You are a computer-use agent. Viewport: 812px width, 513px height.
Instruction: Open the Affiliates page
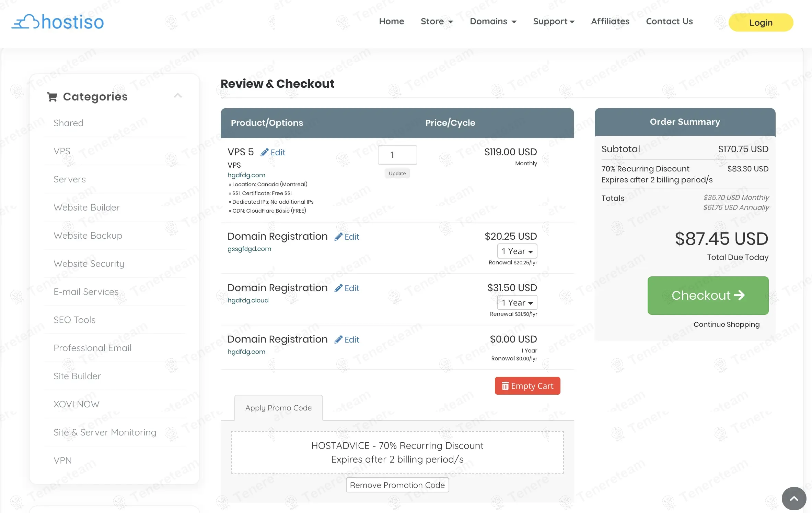[x=610, y=21]
